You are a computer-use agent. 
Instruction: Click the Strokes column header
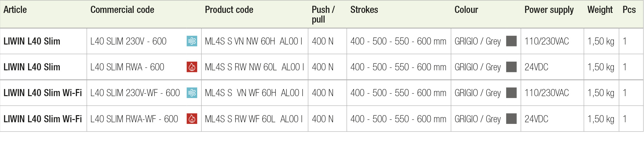pos(364,10)
